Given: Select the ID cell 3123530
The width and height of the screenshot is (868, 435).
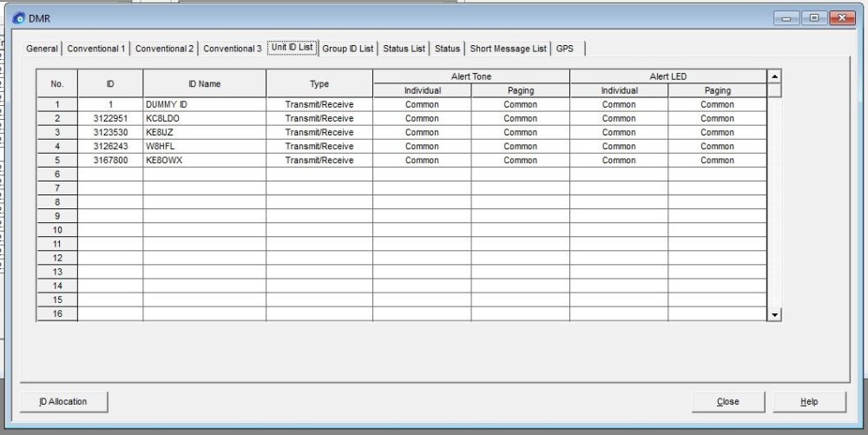Looking at the screenshot, I should click(110, 132).
